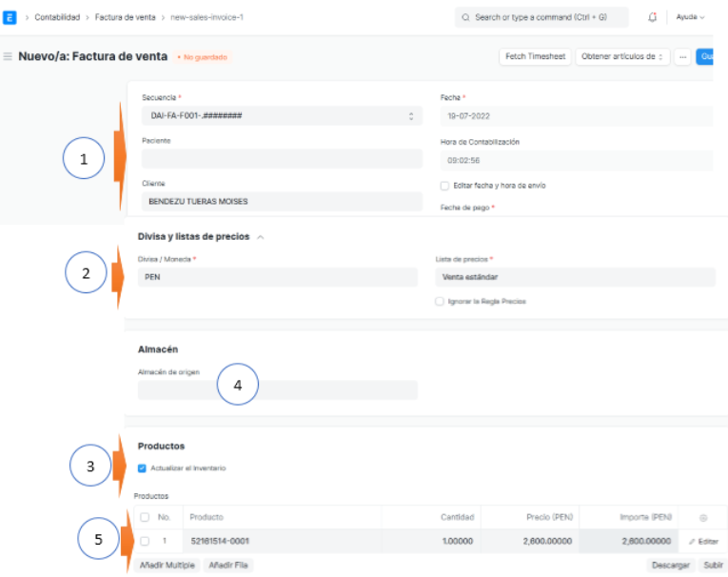Uncheck Actualizar el inventario checkbox
The height and width of the screenshot is (577, 728).
tap(142, 468)
